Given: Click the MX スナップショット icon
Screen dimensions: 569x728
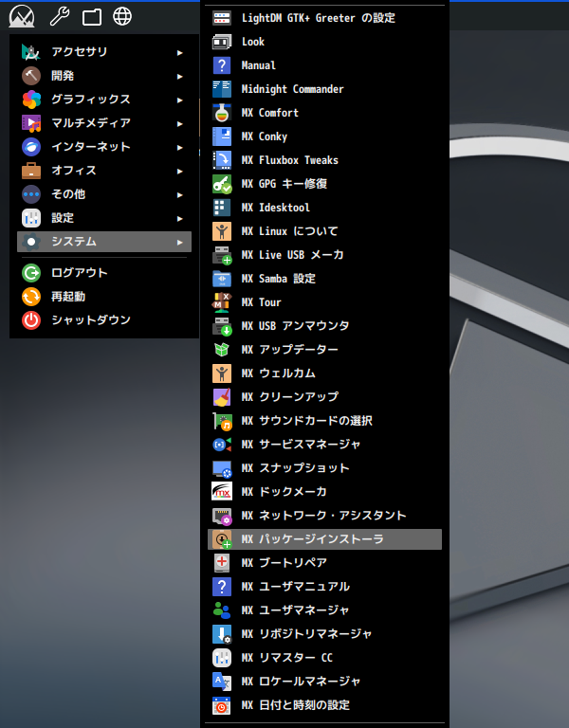Looking at the screenshot, I should pyautogui.click(x=222, y=468).
